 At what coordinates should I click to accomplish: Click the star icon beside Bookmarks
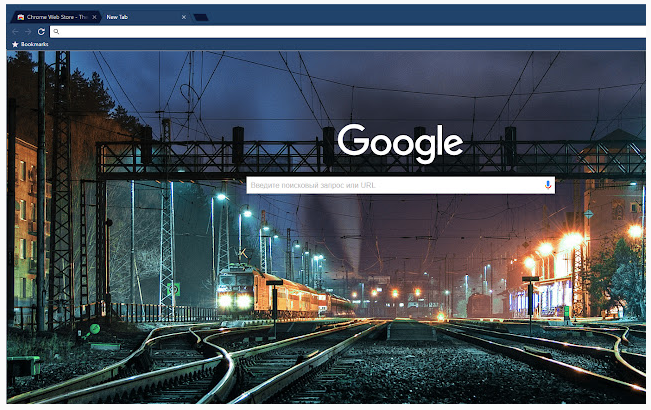15,44
